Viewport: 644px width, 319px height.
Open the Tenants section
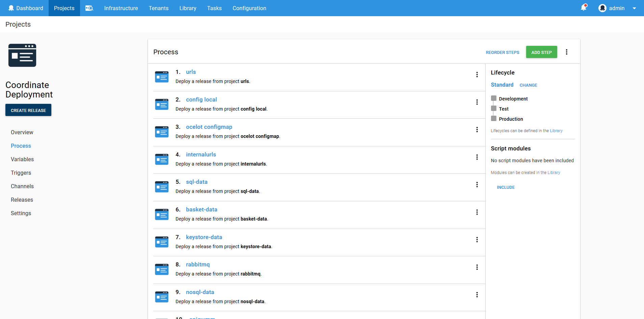pyautogui.click(x=158, y=8)
